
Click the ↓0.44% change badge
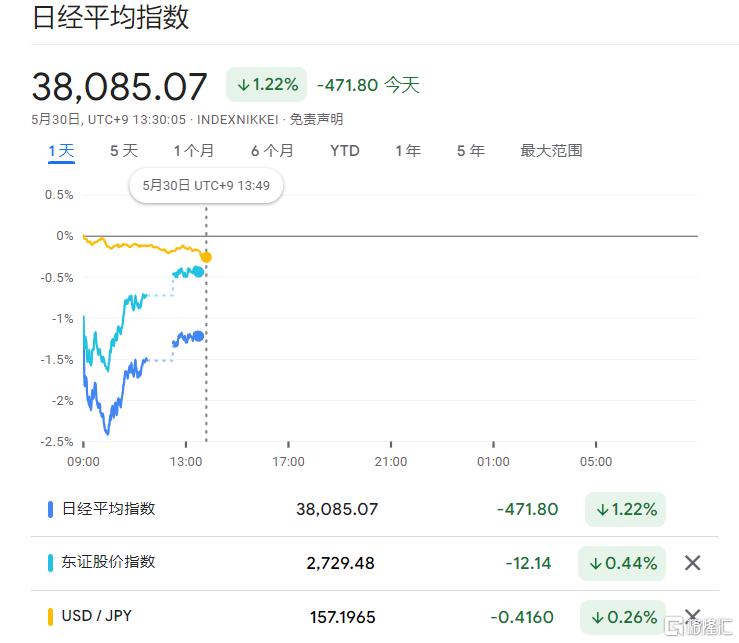click(622, 563)
